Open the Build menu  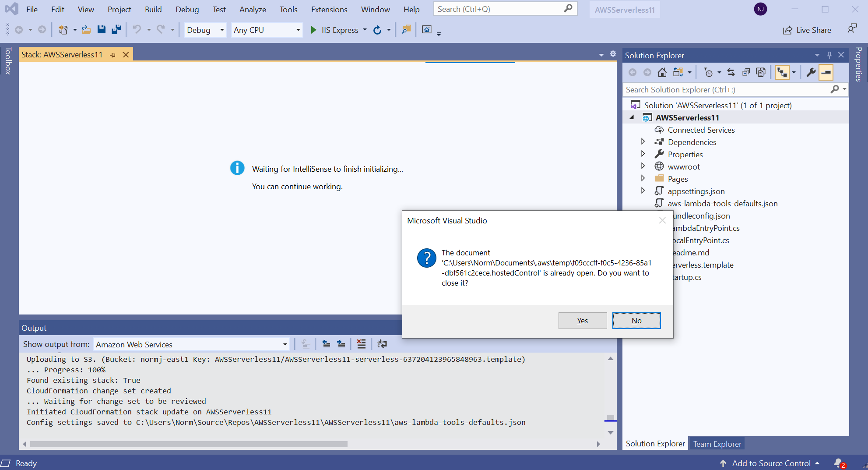(x=153, y=9)
